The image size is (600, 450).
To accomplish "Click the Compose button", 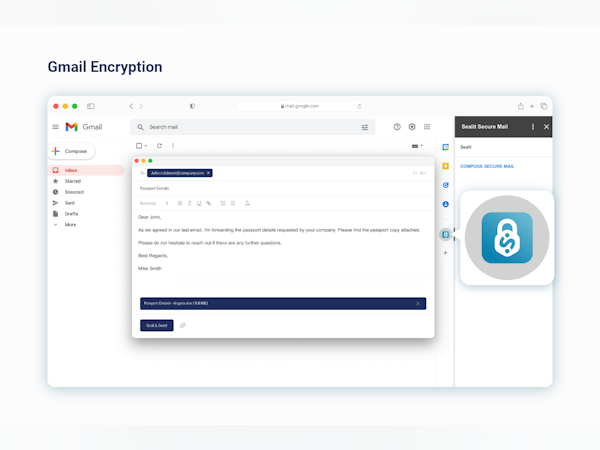I will click(72, 151).
